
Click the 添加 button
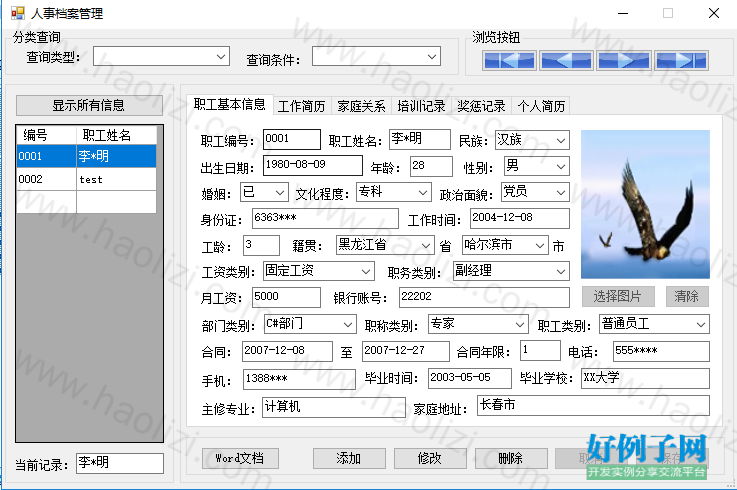coord(349,458)
